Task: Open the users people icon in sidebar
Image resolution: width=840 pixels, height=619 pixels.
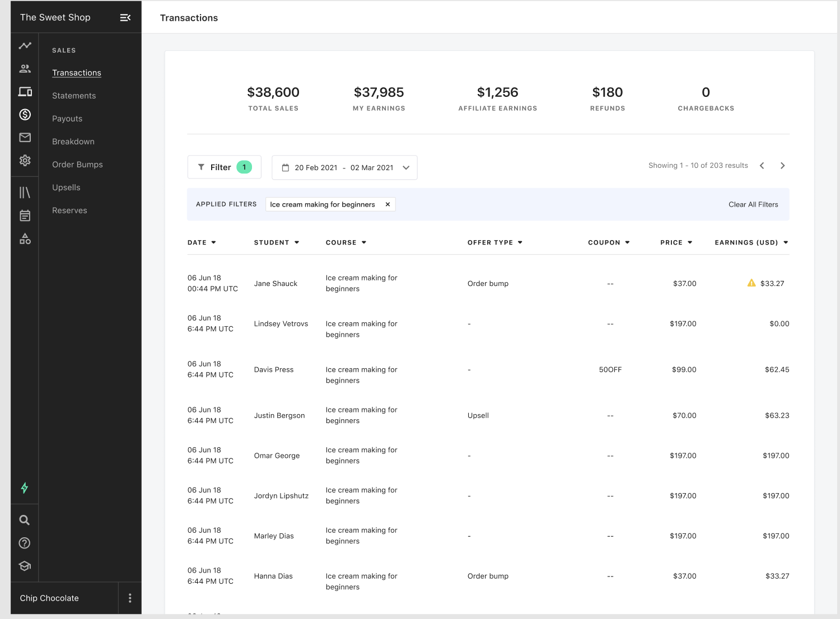Action: pos(25,68)
